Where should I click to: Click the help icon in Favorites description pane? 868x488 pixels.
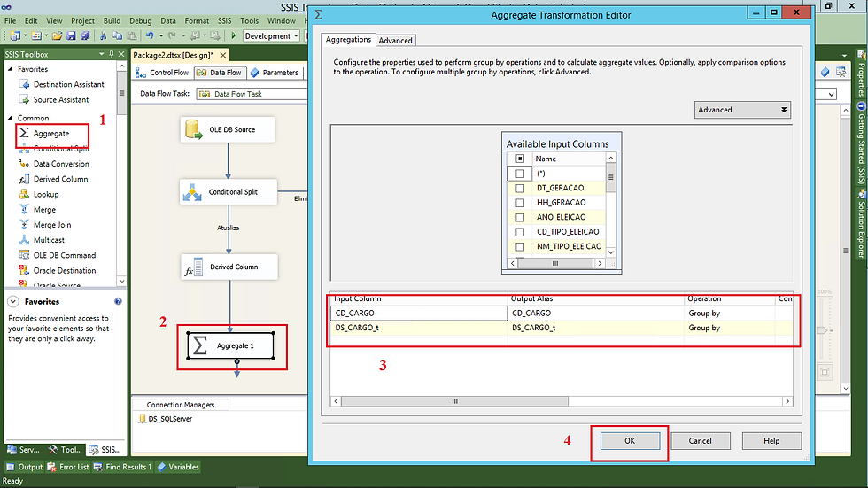coord(118,301)
